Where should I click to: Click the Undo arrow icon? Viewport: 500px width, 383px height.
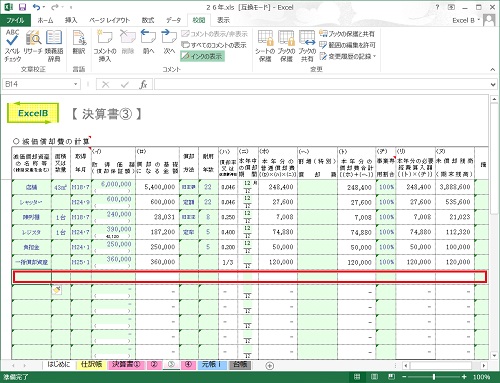coord(36,7)
